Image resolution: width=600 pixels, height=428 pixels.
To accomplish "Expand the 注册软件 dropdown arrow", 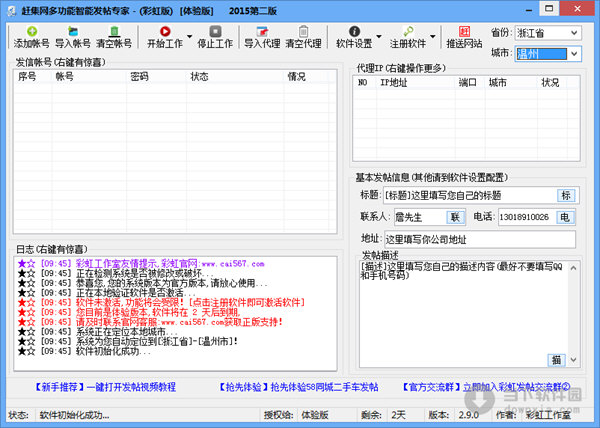I will point(433,37).
